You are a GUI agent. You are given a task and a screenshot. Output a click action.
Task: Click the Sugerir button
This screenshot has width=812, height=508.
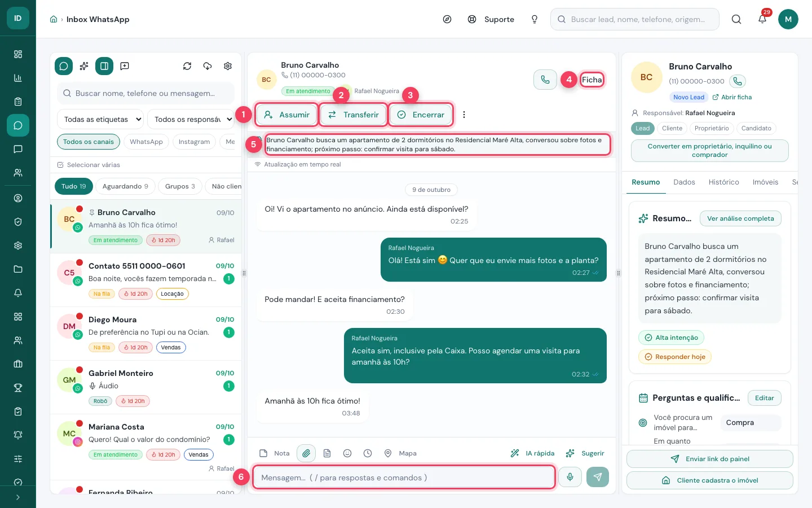[585, 453]
